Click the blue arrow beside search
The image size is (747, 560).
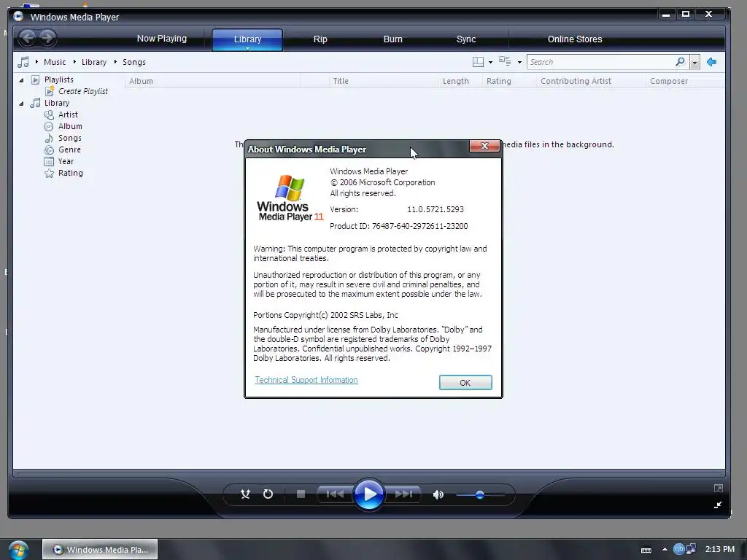pos(712,62)
